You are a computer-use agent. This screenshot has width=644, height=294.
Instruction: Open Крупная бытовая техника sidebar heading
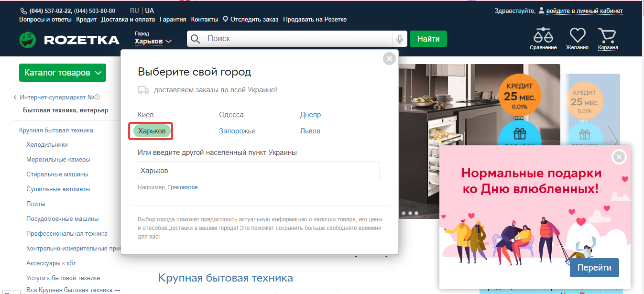tap(56, 130)
